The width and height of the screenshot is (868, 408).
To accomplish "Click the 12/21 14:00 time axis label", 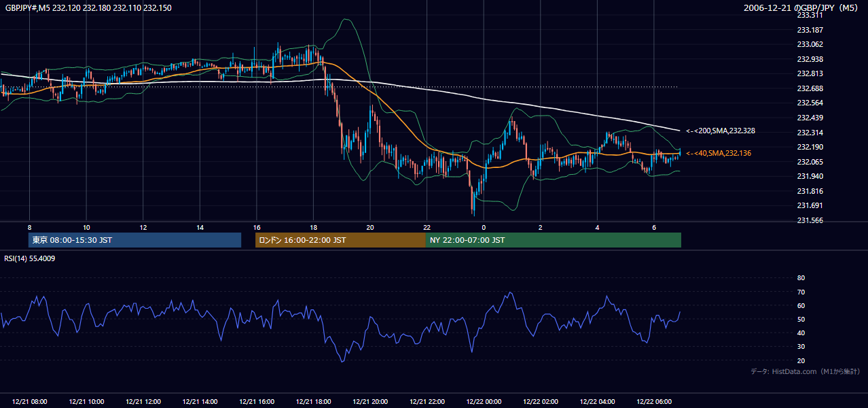I will pos(200,402).
